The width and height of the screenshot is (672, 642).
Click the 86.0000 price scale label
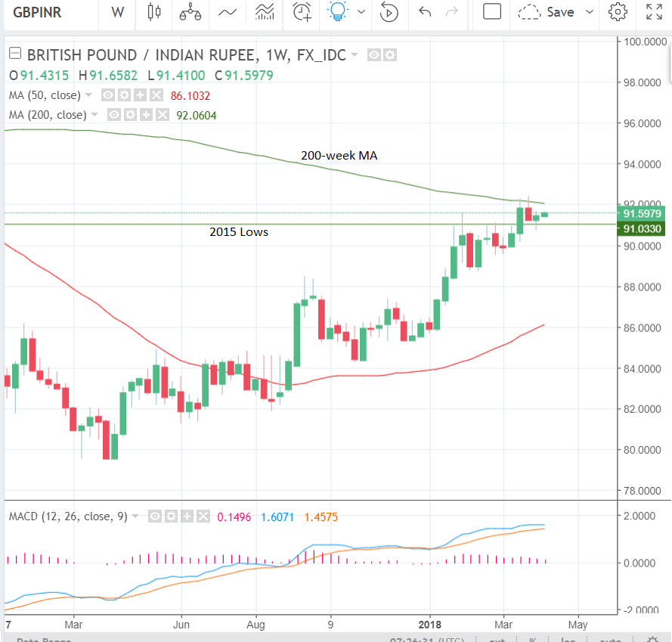tap(642, 328)
